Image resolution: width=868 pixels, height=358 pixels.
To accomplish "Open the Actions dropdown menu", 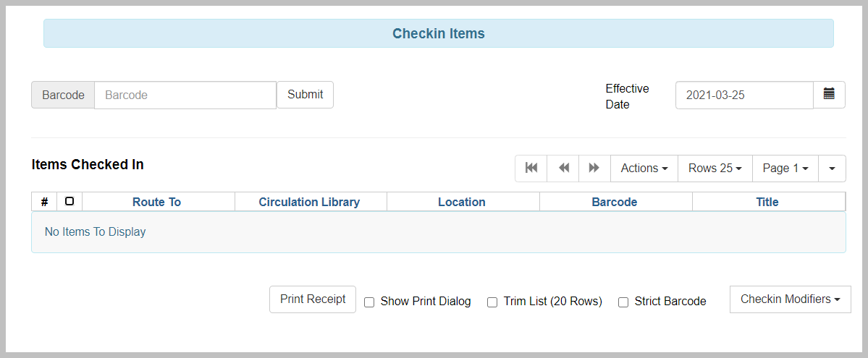I will (644, 169).
